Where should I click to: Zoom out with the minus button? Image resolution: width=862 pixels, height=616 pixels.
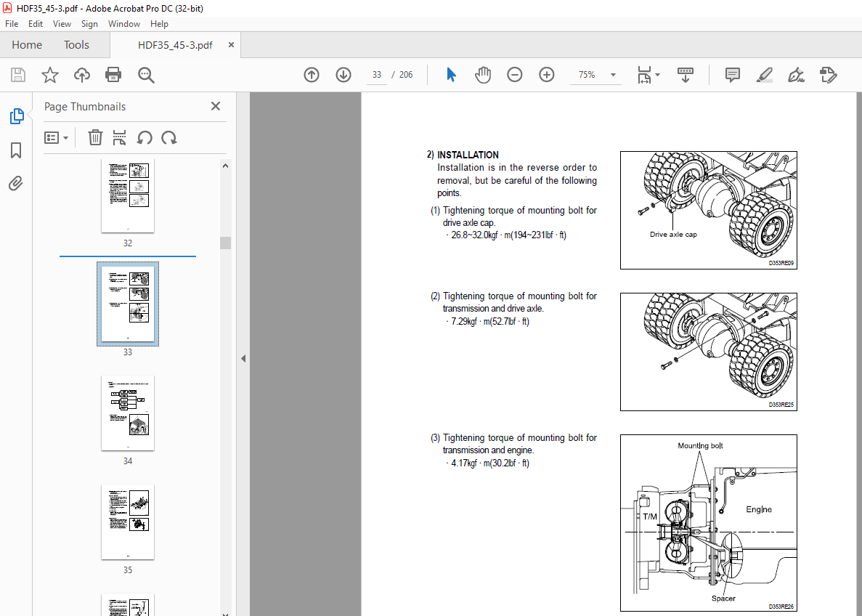point(515,75)
